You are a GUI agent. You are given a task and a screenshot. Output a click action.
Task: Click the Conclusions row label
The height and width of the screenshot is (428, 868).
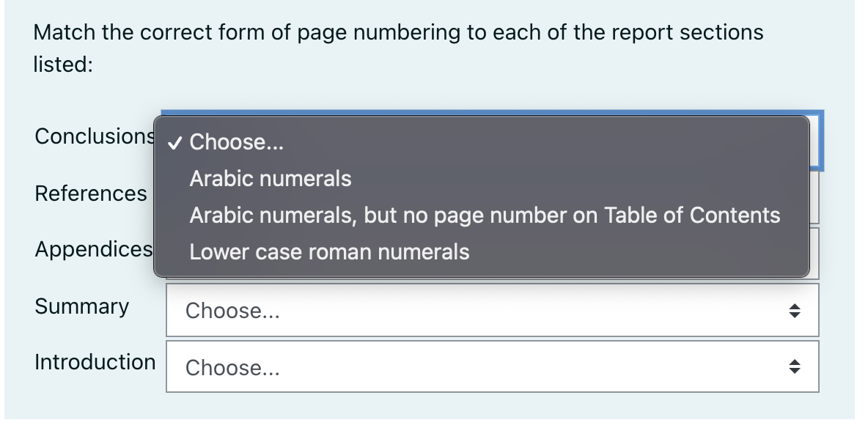(x=94, y=136)
